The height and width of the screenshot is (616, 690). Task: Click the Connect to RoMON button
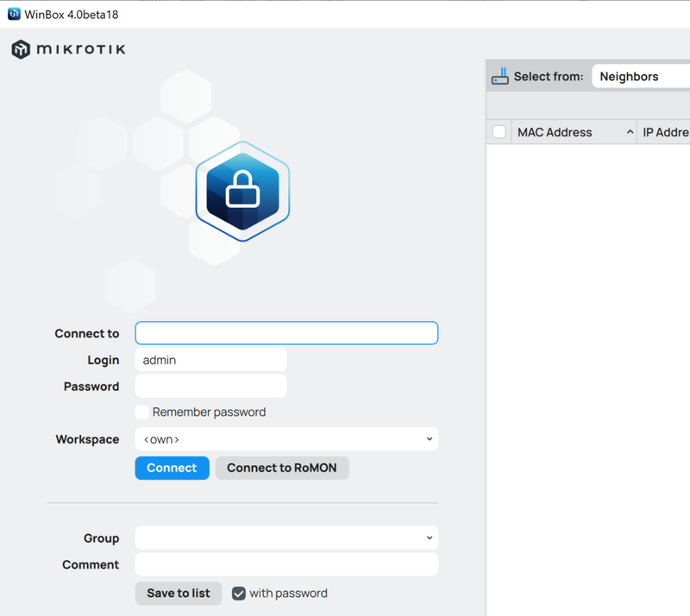point(282,468)
